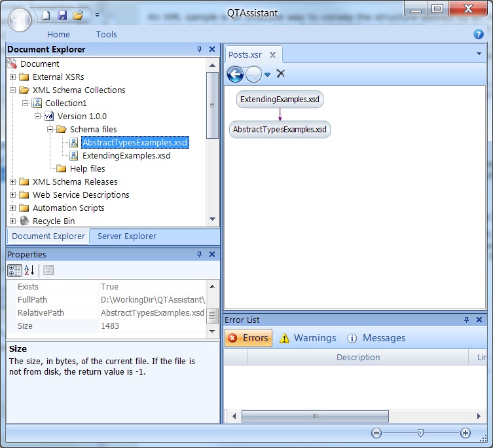Open the navigation history dropdown
The image size is (493, 448).
click(267, 75)
